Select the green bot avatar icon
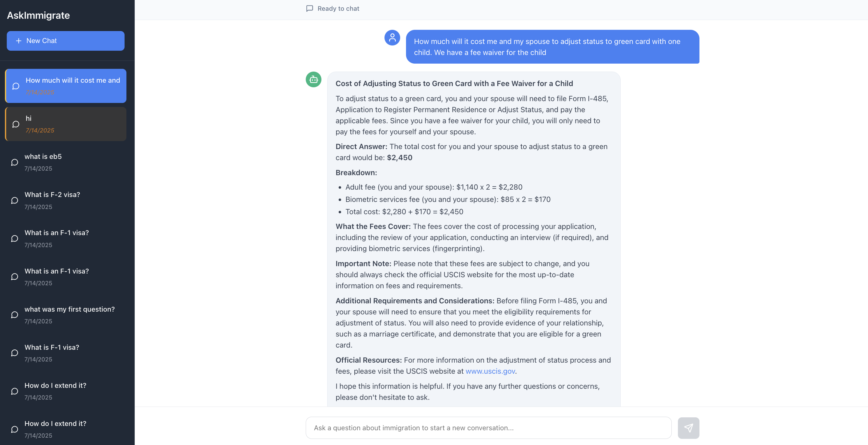 coord(313,79)
